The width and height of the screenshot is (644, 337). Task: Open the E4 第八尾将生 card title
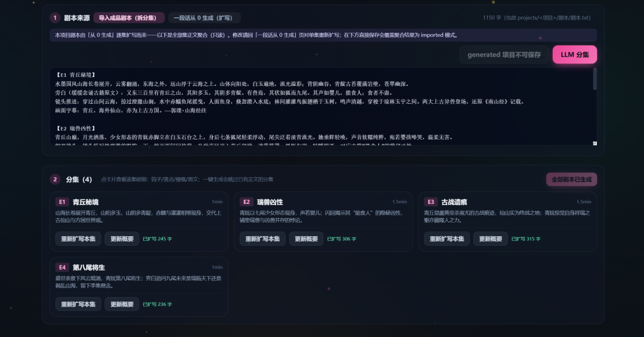89,267
